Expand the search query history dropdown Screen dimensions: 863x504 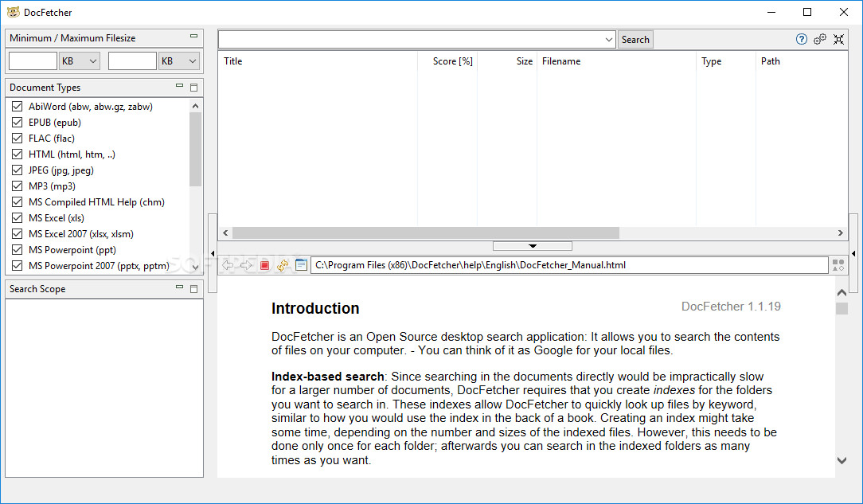point(609,38)
